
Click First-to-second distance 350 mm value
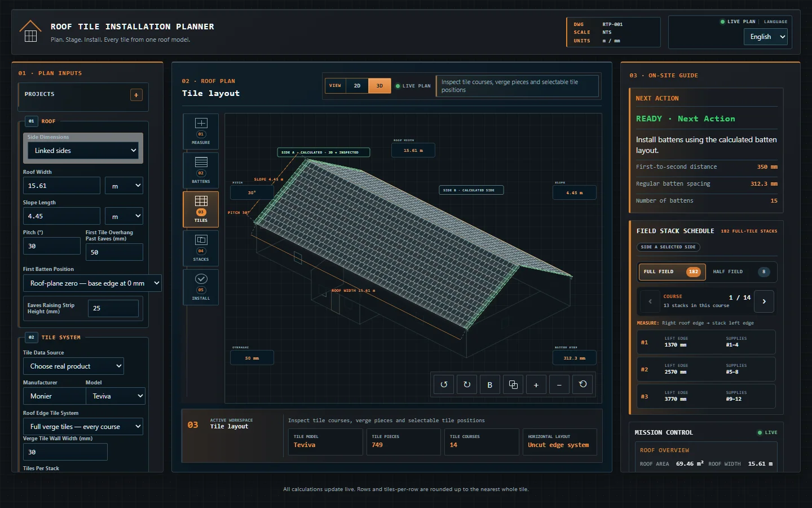pyautogui.click(x=767, y=167)
